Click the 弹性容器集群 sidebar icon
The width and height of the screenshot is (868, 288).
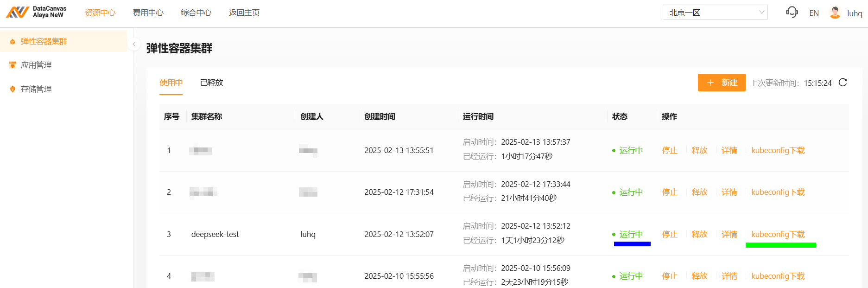(x=13, y=42)
